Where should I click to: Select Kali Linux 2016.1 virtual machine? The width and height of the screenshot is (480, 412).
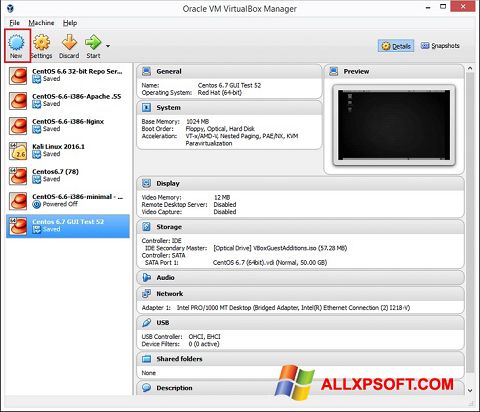pyautogui.click(x=68, y=151)
